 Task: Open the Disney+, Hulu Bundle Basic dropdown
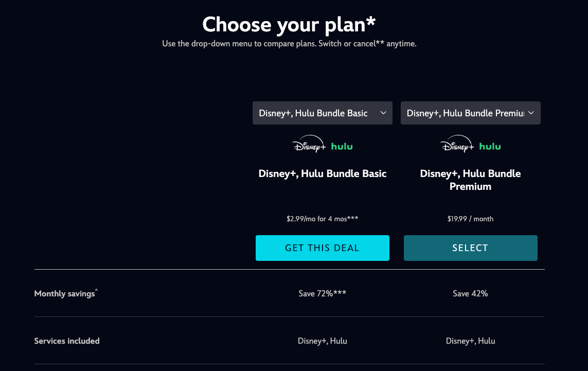[322, 113]
